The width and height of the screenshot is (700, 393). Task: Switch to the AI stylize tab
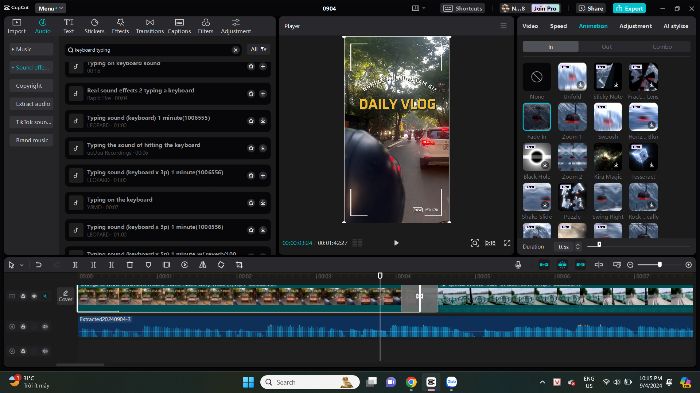tap(675, 26)
